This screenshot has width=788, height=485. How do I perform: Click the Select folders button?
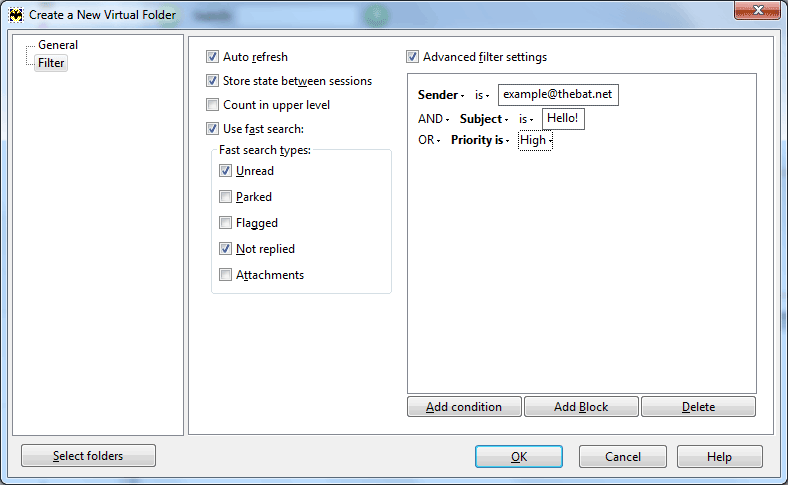click(88, 456)
